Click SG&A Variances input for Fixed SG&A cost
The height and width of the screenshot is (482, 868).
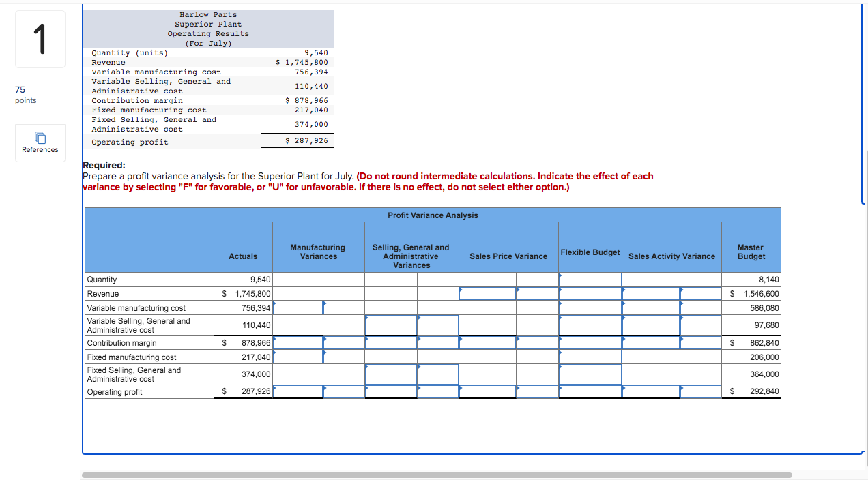tap(391, 374)
